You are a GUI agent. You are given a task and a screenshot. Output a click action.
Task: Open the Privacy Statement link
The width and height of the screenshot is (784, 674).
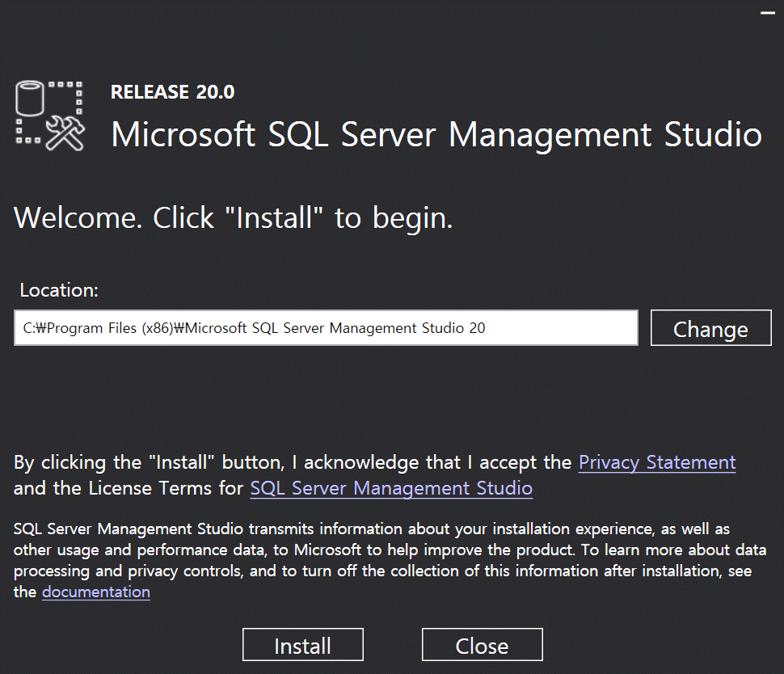[x=657, y=462]
